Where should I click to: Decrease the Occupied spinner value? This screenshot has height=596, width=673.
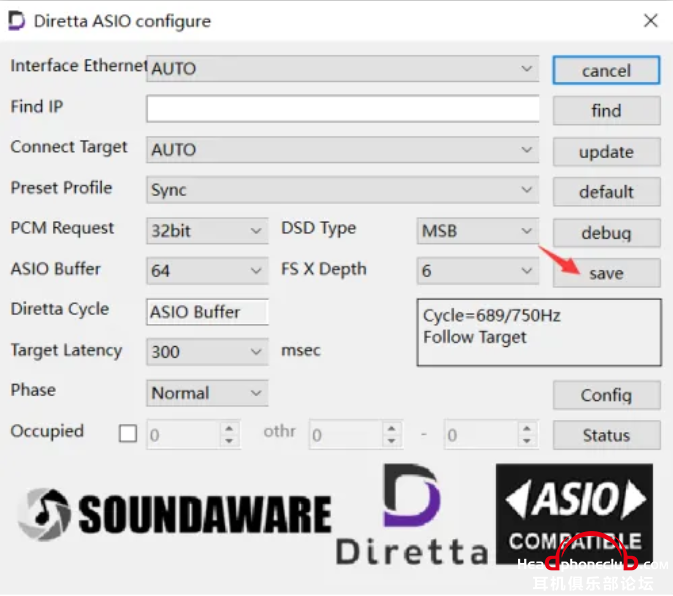pos(229,441)
